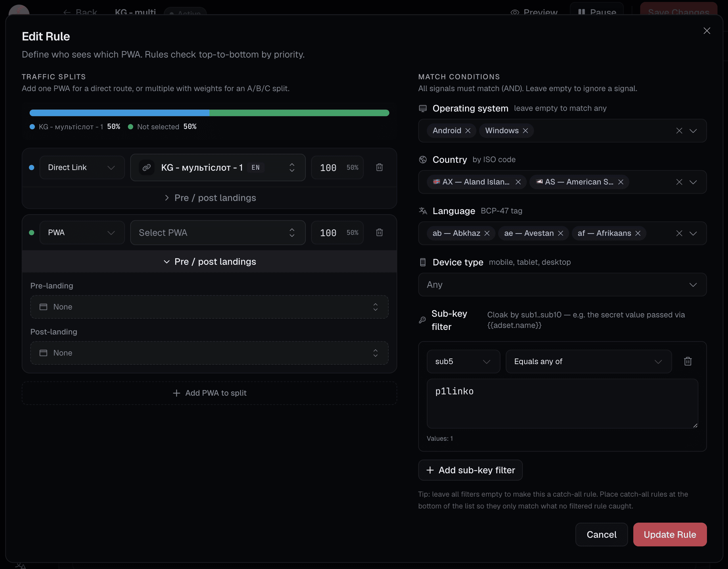The image size is (728, 569).
Task: Click the weight field of Select PWA row
Action: (x=337, y=232)
